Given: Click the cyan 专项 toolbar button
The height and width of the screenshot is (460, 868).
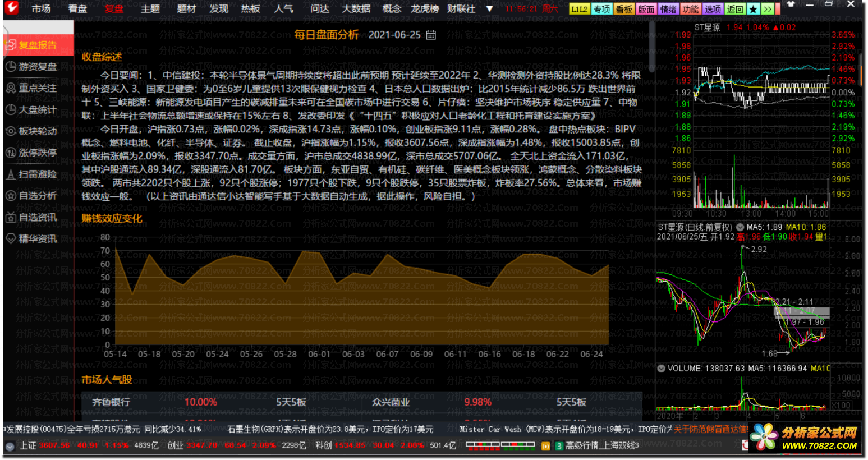Looking at the screenshot, I should point(601,9).
